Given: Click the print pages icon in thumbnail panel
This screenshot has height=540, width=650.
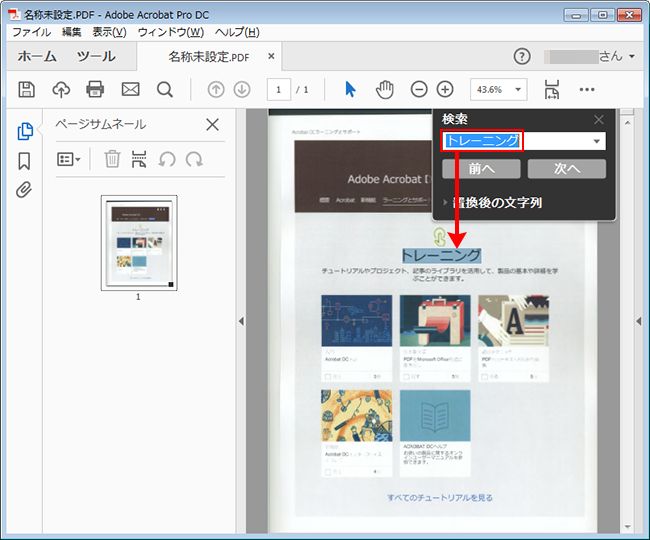Looking at the screenshot, I should (x=139, y=159).
